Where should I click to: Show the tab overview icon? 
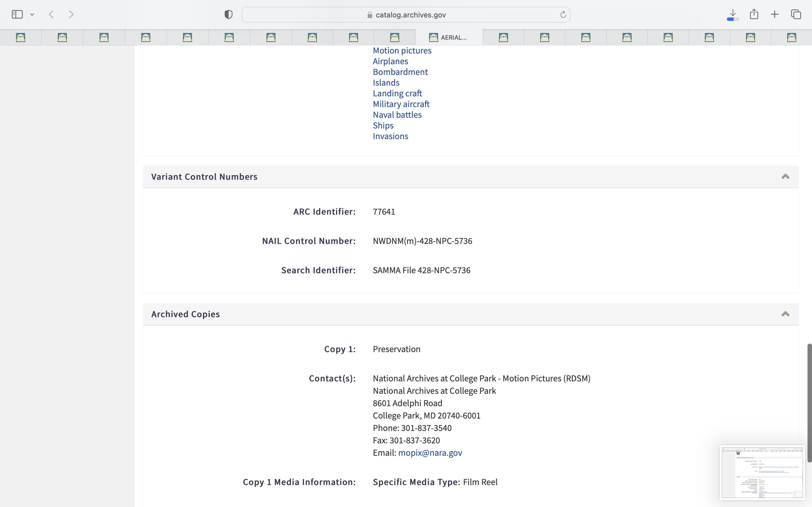point(796,14)
